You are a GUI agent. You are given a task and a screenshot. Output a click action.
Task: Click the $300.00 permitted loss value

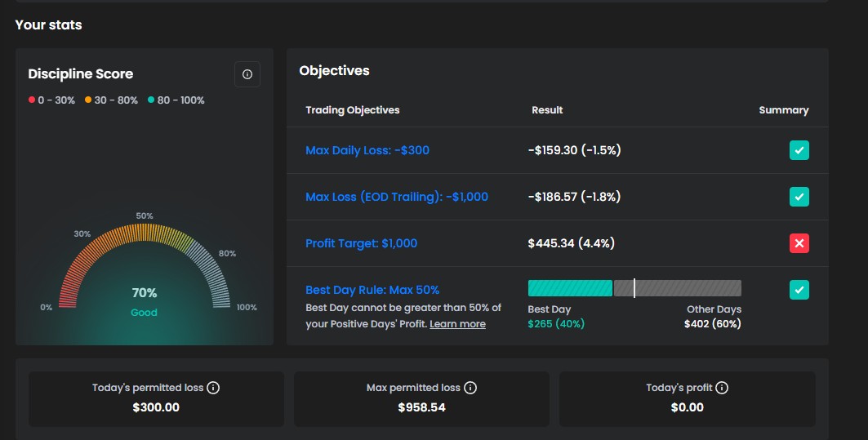pos(156,407)
